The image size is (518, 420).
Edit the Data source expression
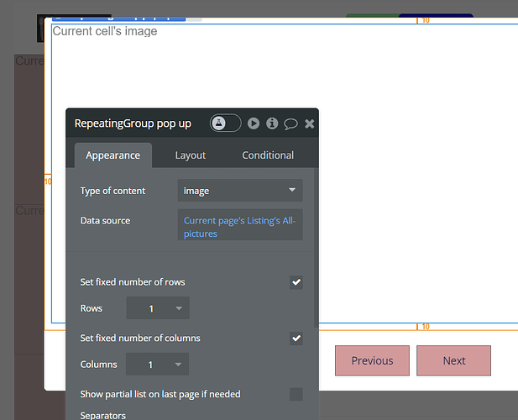(240, 225)
